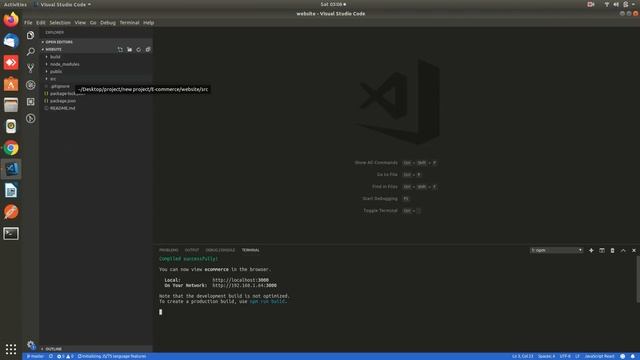Click the master branch indicator in status bar

click(x=35, y=356)
